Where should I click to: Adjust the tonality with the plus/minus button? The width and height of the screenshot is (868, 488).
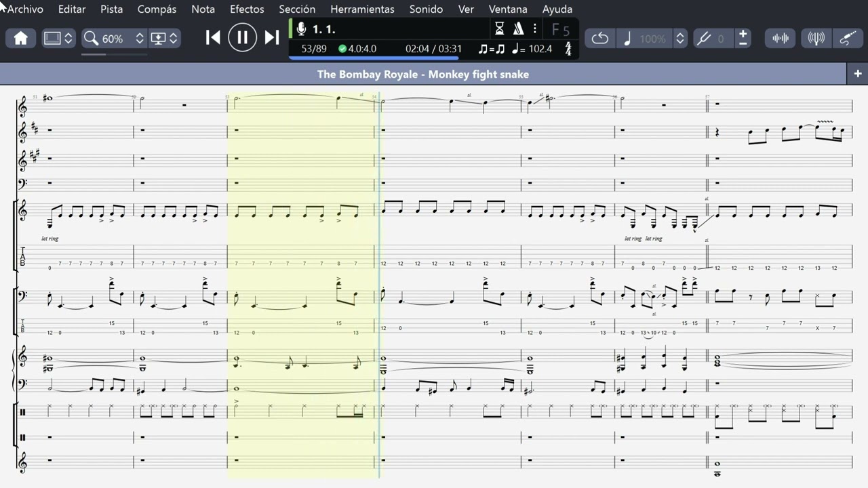pyautogui.click(x=743, y=39)
